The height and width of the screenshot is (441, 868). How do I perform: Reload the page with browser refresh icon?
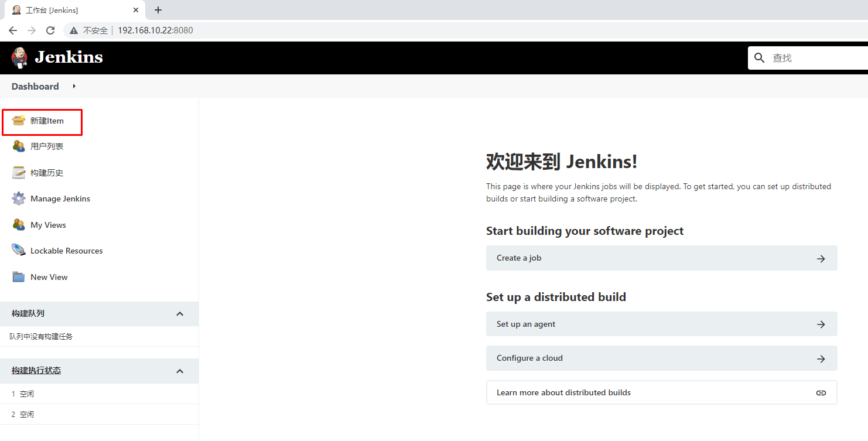(50, 30)
